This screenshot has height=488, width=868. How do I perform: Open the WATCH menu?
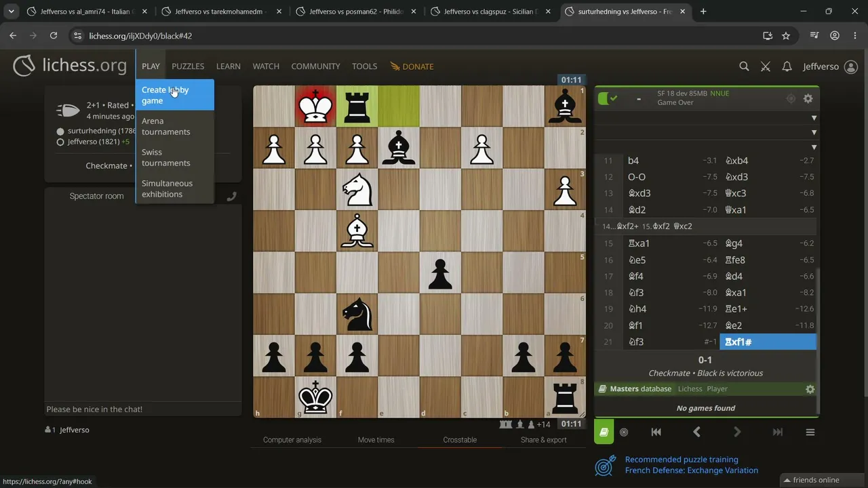tap(266, 66)
